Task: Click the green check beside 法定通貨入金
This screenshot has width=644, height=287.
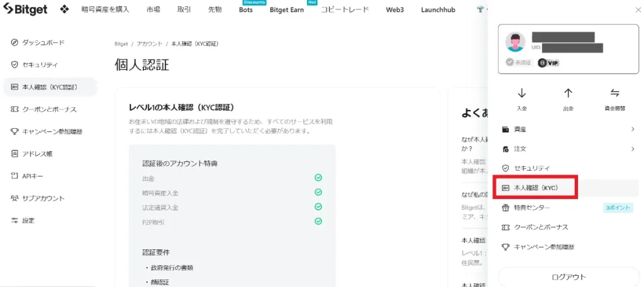Action: coord(318,206)
